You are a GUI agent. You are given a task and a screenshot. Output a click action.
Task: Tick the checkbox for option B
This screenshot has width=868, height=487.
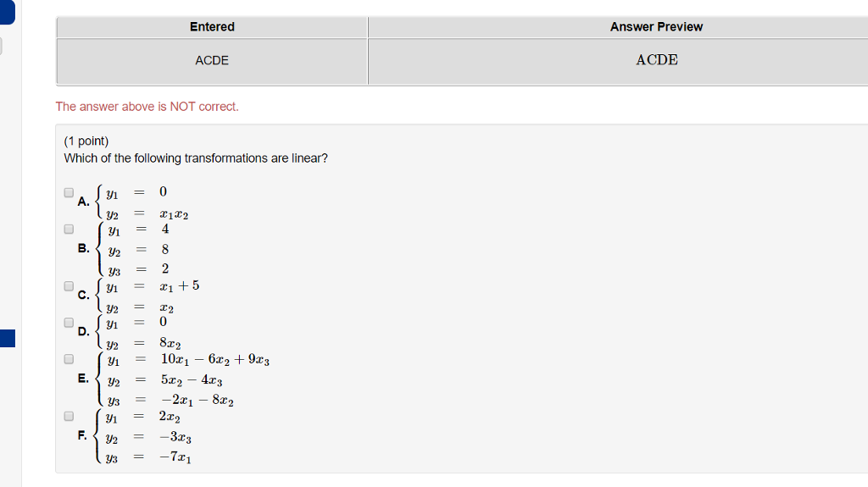(69, 229)
